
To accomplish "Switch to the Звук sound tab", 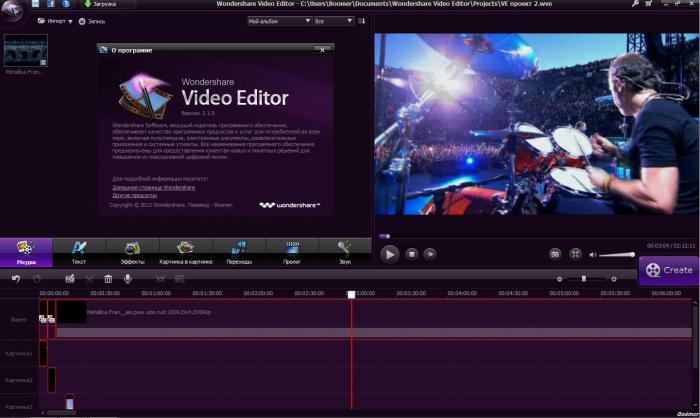I will point(345,253).
